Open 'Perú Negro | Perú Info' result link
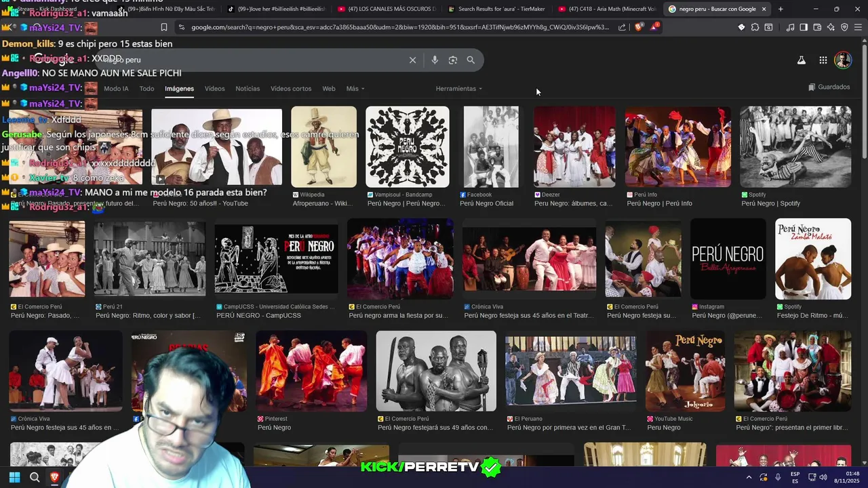 pyautogui.click(x=659, y=203)
